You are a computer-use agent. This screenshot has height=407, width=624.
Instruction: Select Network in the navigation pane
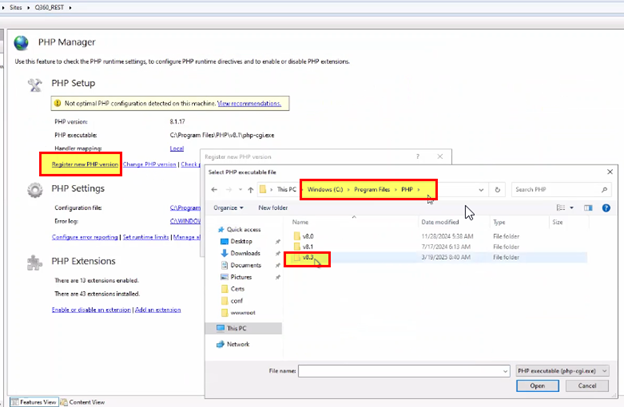(239, 343)
